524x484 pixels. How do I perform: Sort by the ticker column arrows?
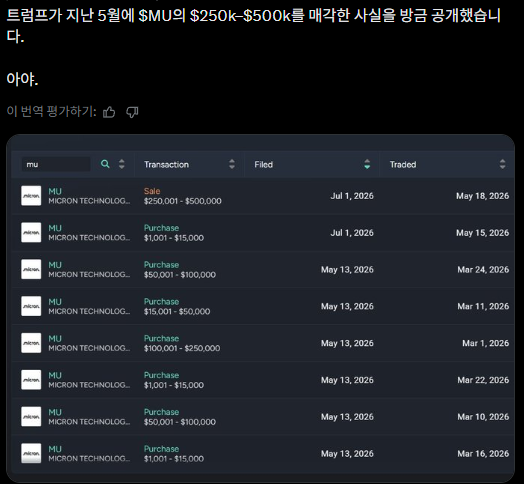pos(122,164)
